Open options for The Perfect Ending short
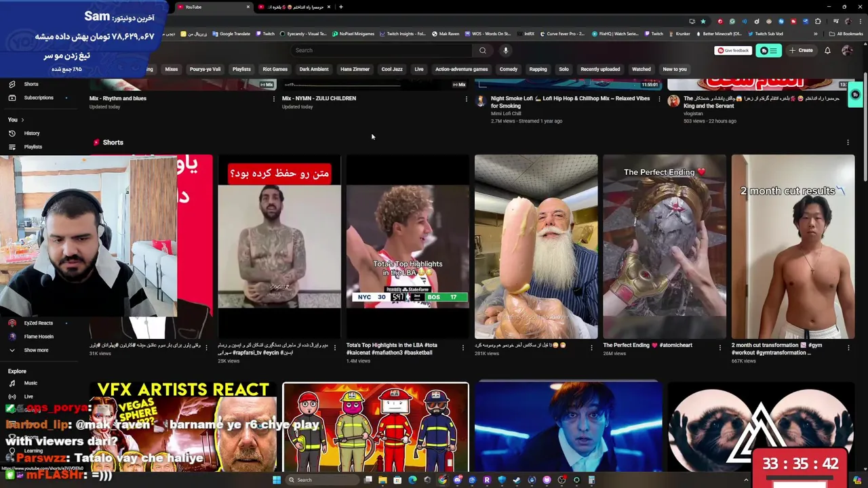This screenshot has width=868, height=488. coord(720,348)
